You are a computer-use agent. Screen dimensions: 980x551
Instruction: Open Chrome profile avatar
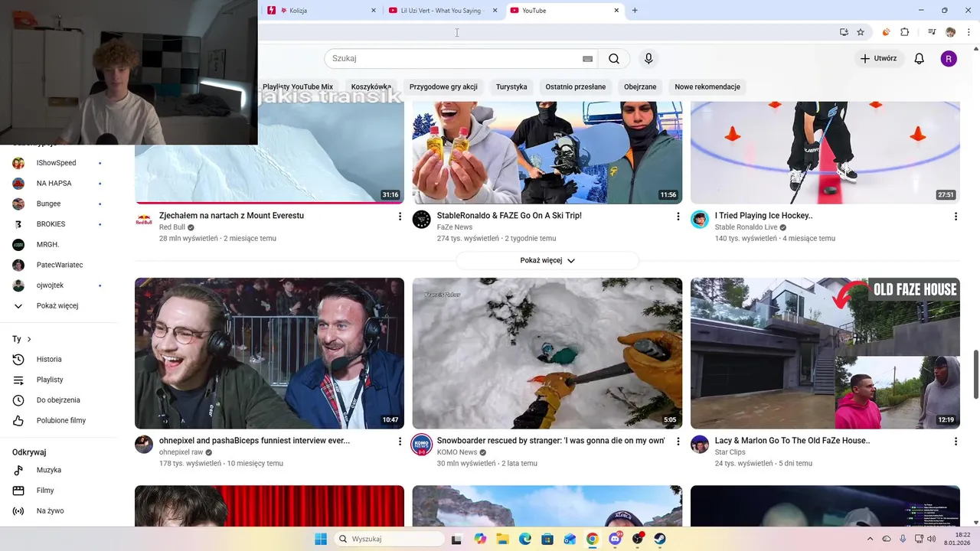coord(950,32)
